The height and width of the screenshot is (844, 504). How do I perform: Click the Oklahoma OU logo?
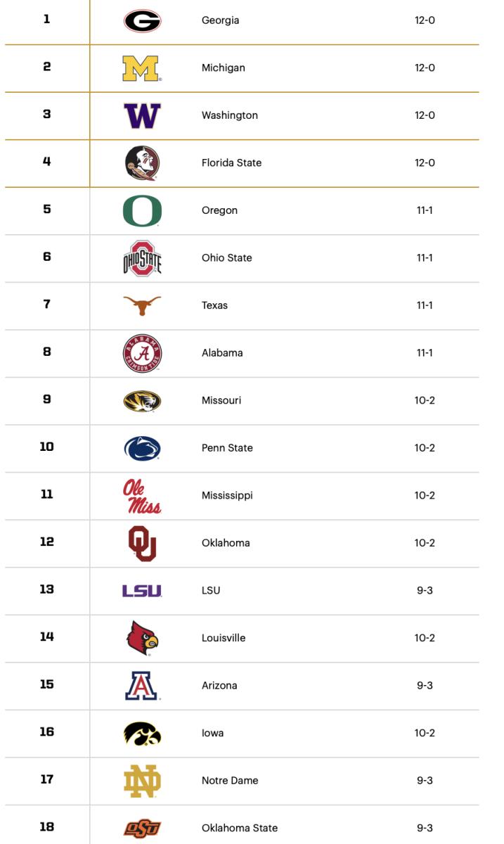pyautogui.click(x=142, y=543)
